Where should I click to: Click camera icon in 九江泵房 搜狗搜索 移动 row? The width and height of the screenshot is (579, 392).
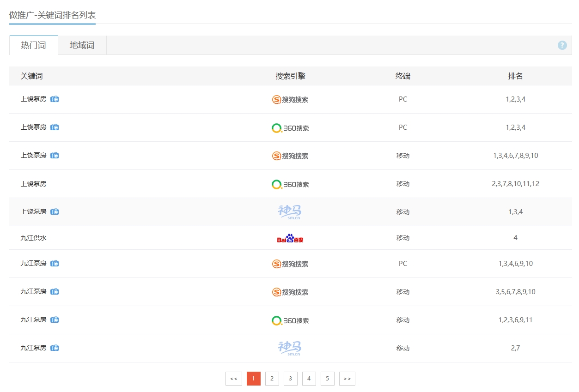(x=55, y=291)
